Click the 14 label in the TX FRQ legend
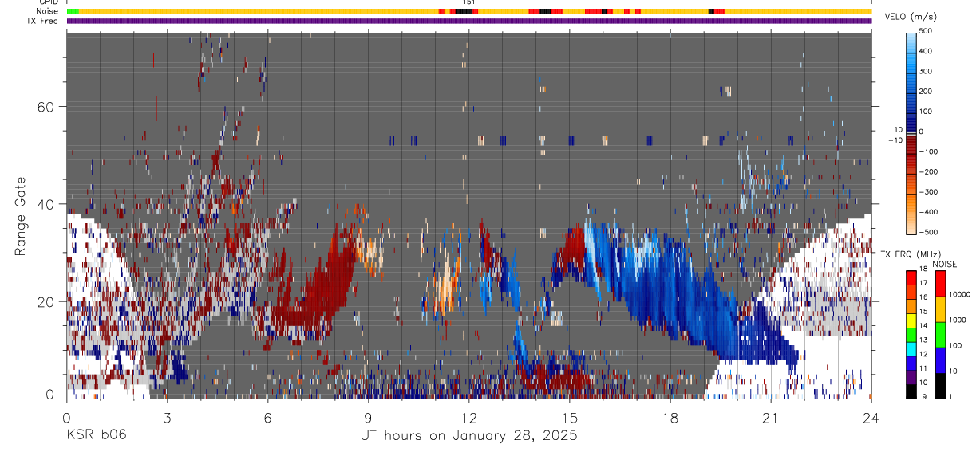The image size is (980, 452). coord(923,325)
